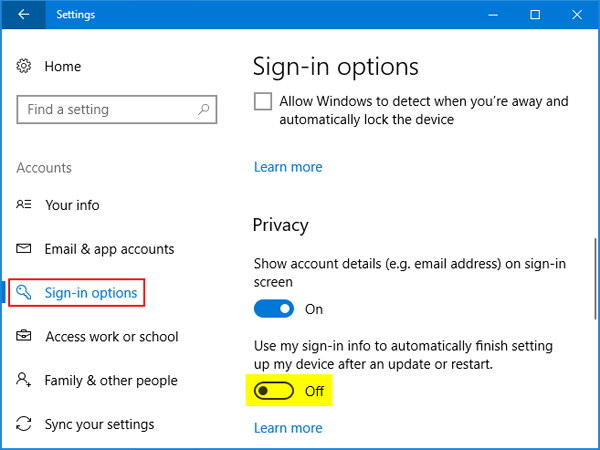
Task: Turn off Show account details toggle
Action: 274,309
